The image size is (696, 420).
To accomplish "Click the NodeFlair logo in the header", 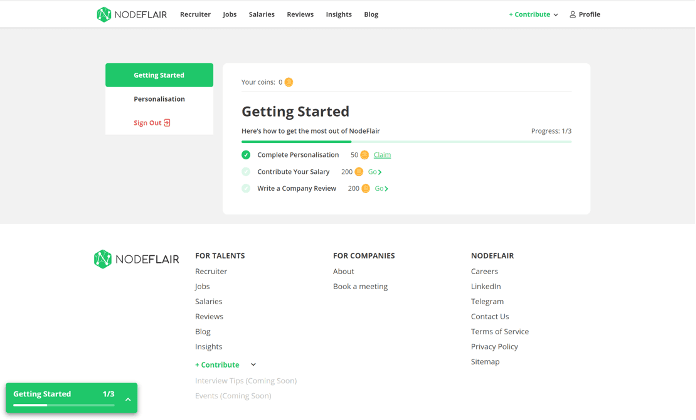I will click(132, 15).
